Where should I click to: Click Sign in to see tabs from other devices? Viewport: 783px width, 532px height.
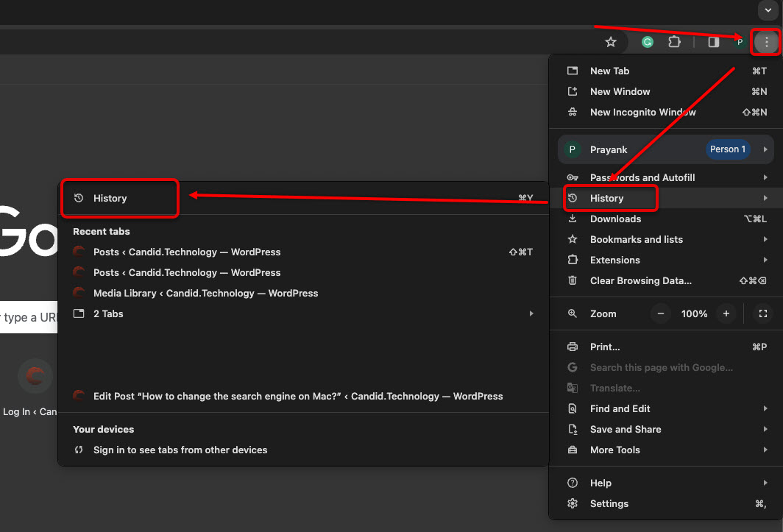[x=180, y=450]
